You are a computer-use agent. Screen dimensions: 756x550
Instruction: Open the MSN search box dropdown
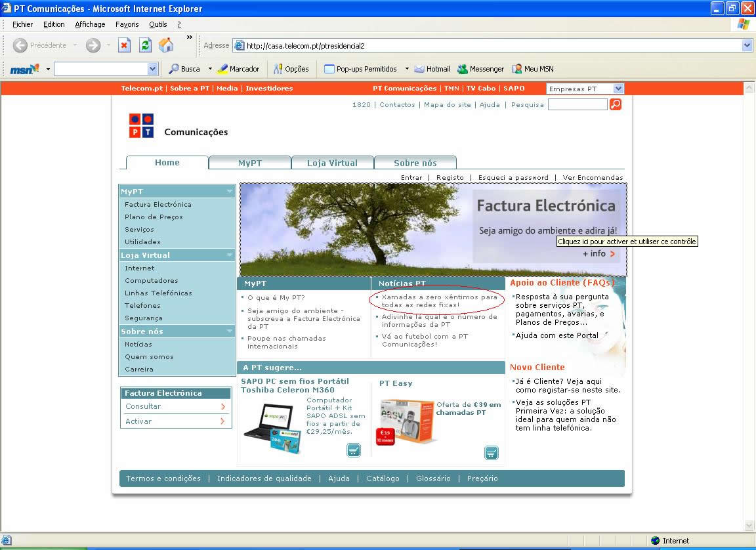point(153,69)
